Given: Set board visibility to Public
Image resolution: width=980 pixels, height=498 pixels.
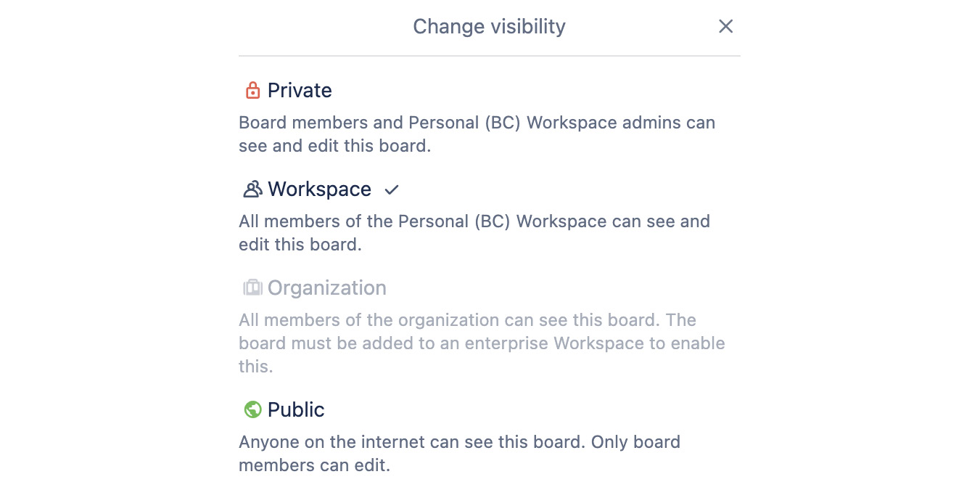Looking at the screenshot, I should [296, 410].
